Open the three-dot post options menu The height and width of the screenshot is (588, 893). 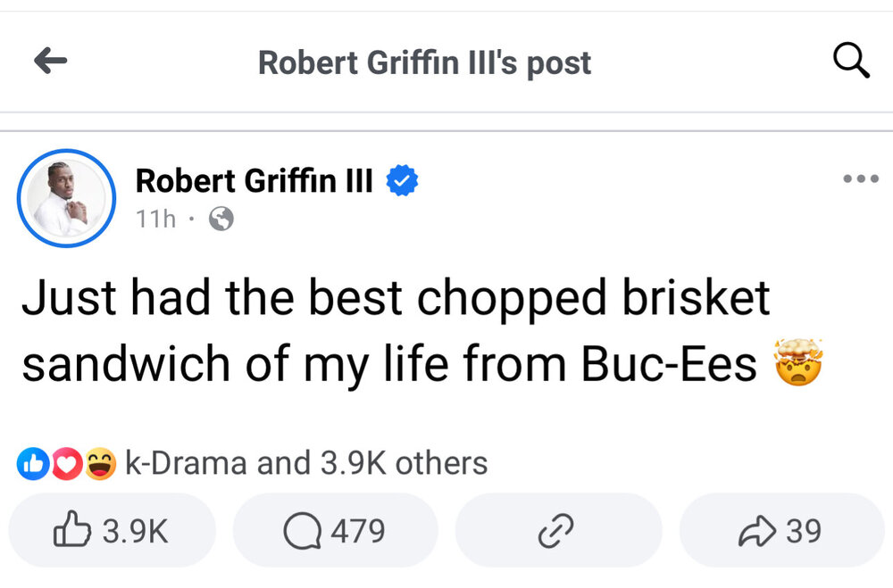[860, 178]
